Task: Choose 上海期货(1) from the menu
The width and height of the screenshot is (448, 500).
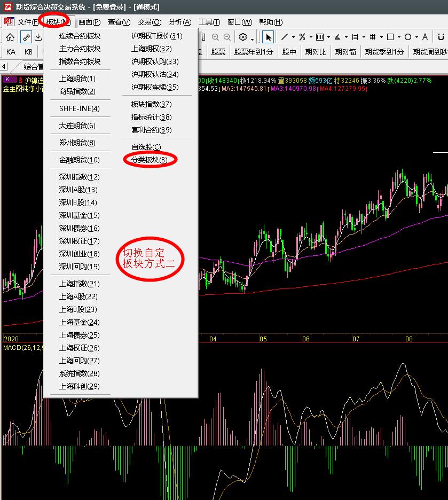Action: pyautogui.click(x=77, y=79)
